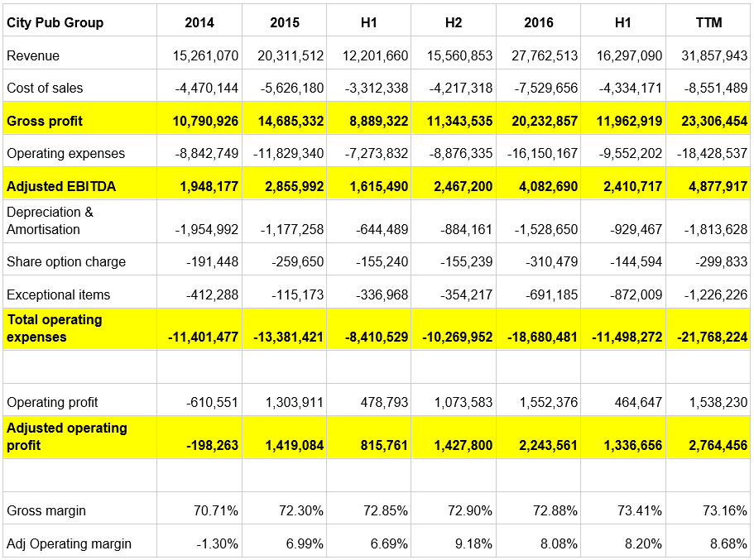
Task: Select Adjusted operating profit value 2,243,561
Action: tap(548, 445)
